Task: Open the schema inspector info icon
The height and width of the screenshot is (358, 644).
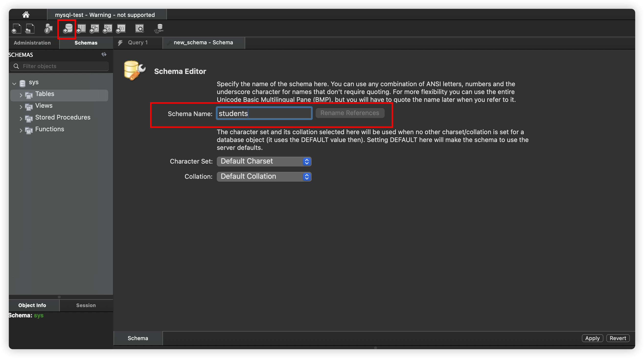Action: 48,28
